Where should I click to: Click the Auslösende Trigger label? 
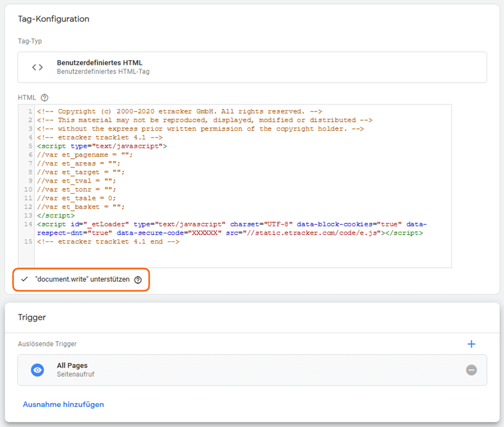click(x=47, y=344)
